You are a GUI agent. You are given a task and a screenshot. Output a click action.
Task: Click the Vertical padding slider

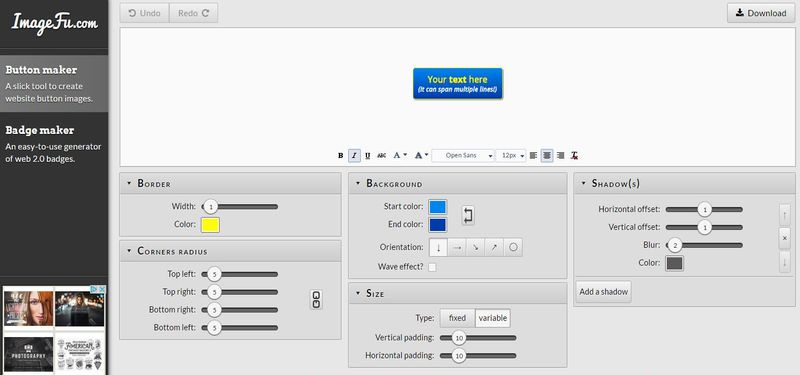(x=478, y=338)
